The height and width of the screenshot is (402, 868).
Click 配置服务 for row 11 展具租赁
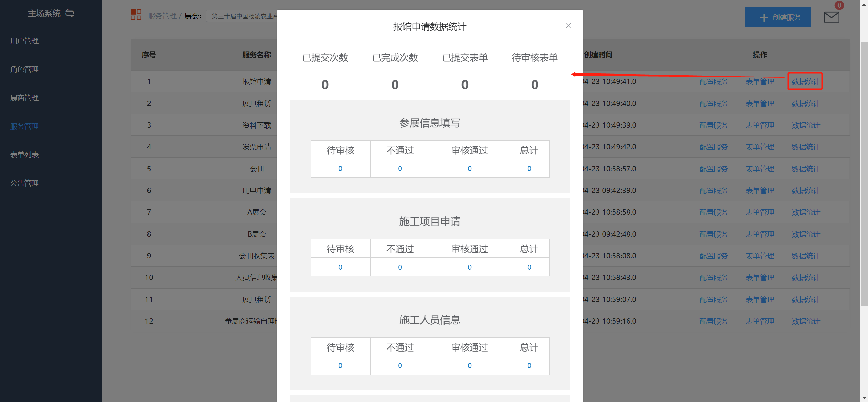point(713,299)
